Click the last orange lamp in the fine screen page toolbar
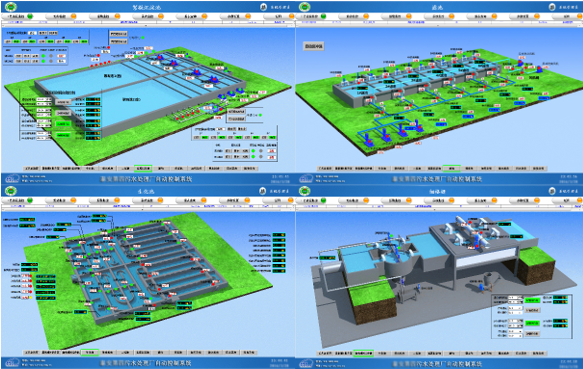This screenshot has height=369, width=583. point(579,200)
